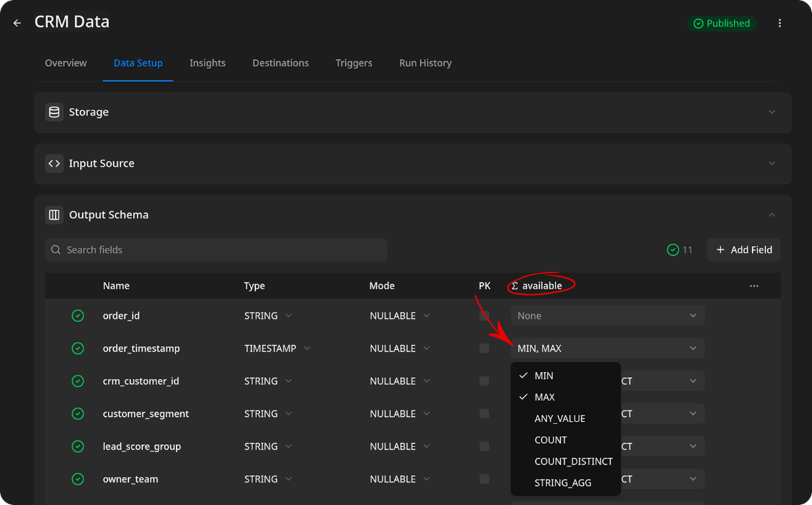The height and width of the screenshot is (505, 812).
Task: Collapse the Output Schema section chevron
Action: tap(772, 214)
